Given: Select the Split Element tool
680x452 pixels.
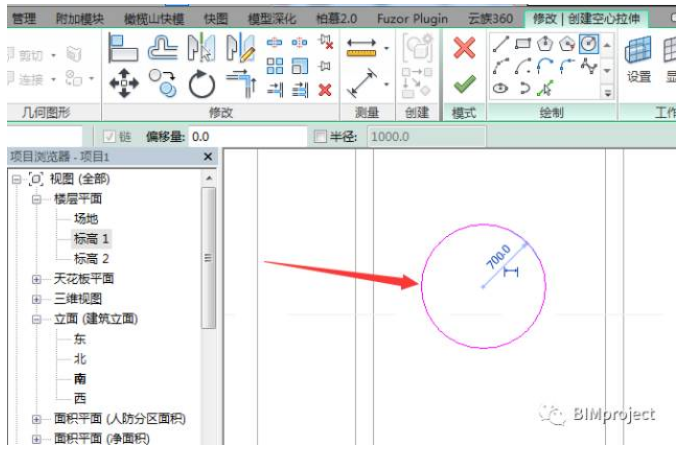Looking at the screenshot, I should coord(274,43).
